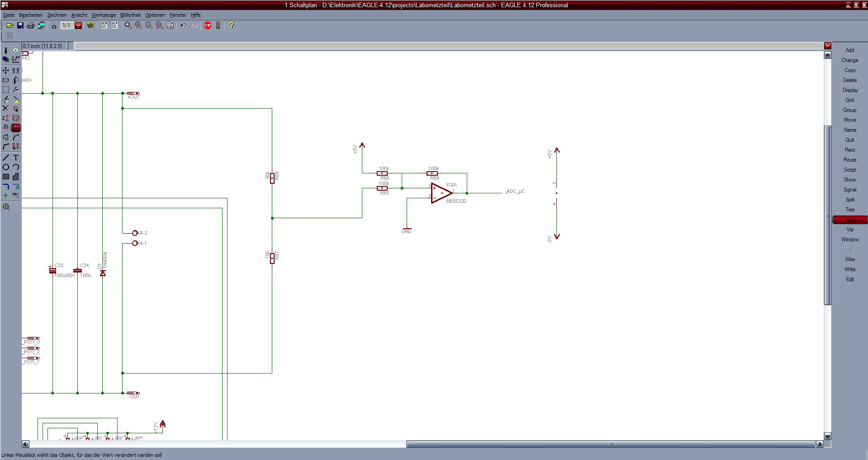Open a file with the folder icon
This screenshot has width=868, height=460.
pyautogui.click(x=9, y=25)
